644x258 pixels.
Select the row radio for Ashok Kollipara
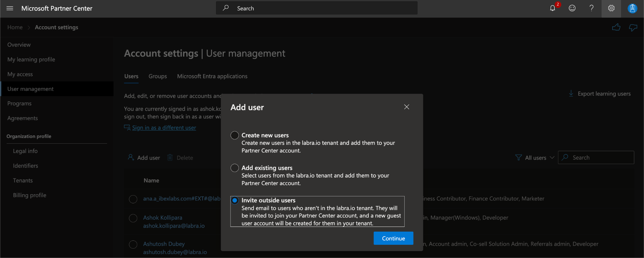click(133, 218)
